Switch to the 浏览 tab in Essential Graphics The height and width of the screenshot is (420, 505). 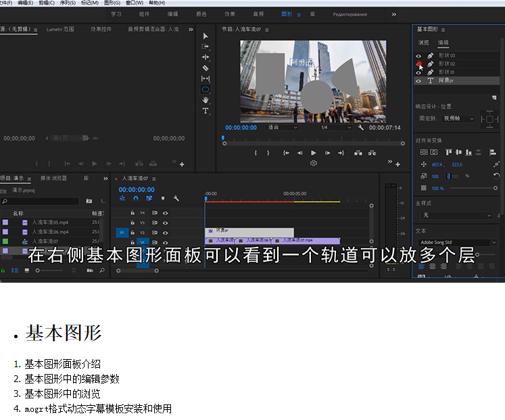(x=423, y=43)
